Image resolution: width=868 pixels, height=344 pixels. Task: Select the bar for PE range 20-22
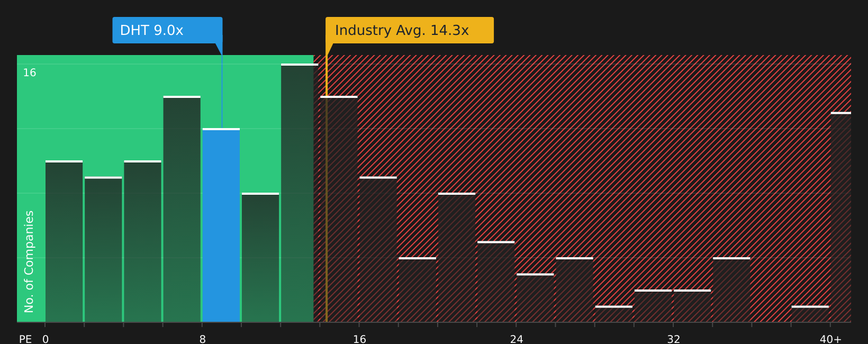coord(457,257)
